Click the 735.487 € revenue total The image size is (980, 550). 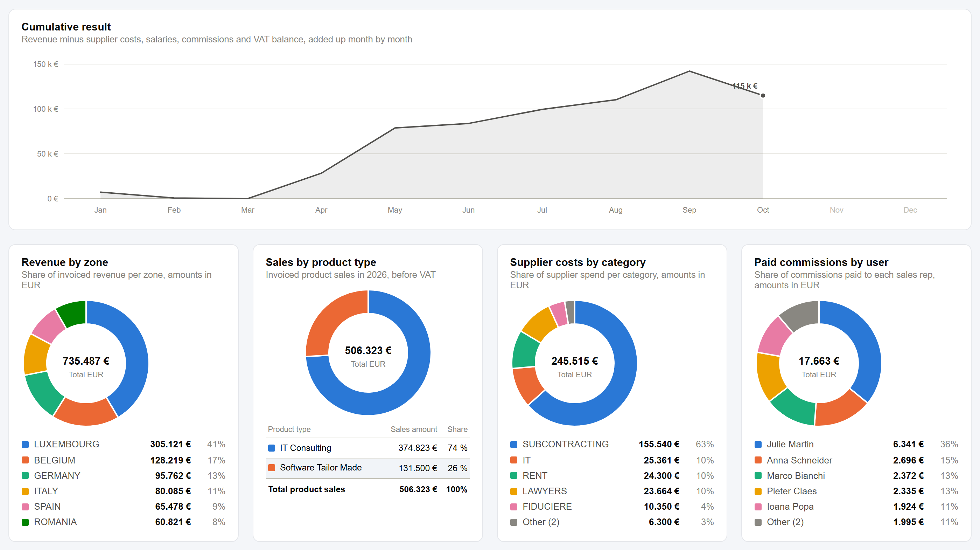pos(86,361)
